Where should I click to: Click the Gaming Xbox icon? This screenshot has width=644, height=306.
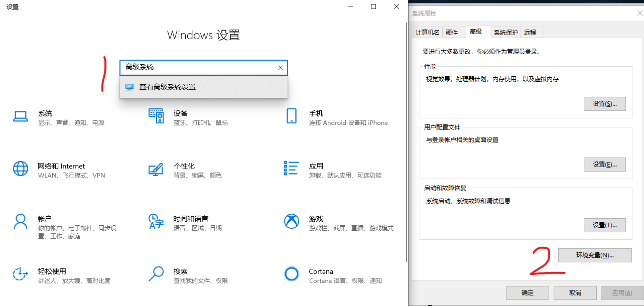point(292,221)
